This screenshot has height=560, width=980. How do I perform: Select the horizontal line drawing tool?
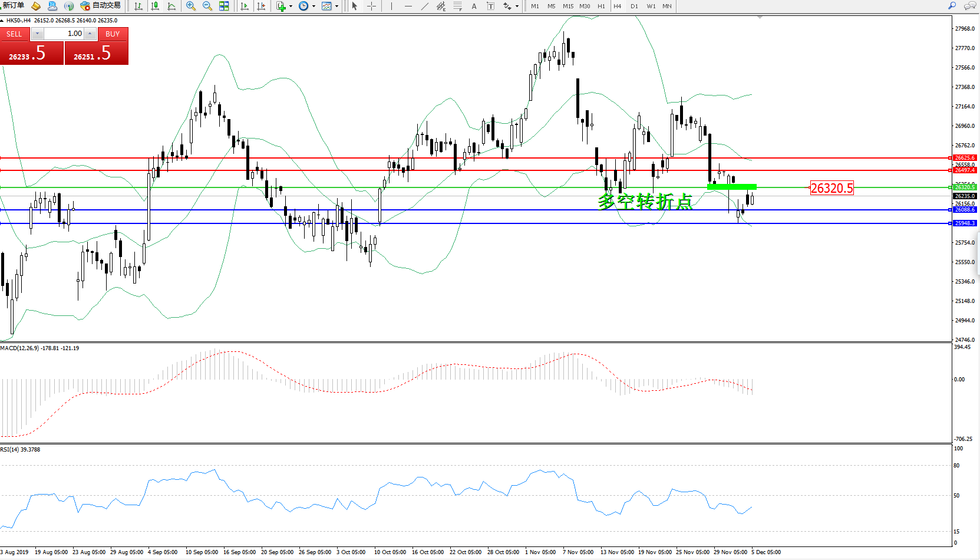pyautogui.click(x=408, y=6)
